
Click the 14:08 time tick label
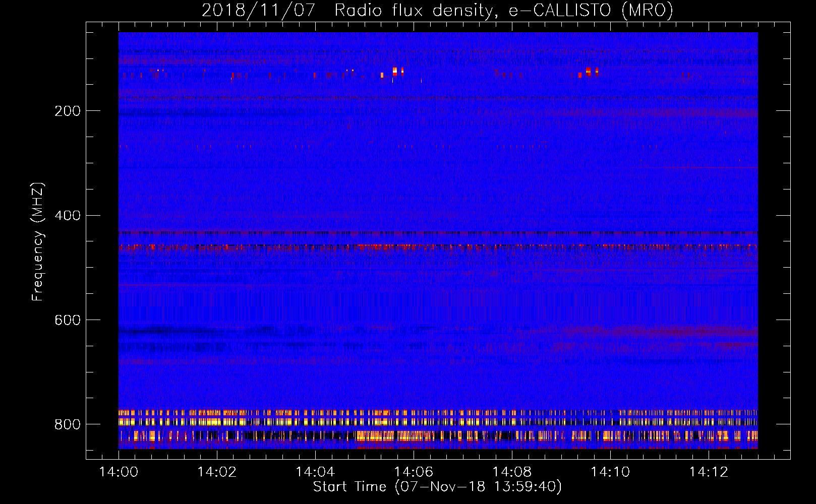tap(512, 472)
